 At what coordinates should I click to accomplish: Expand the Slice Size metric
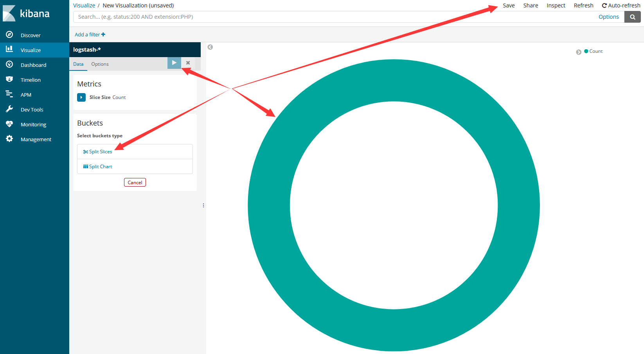click(x=81, y=97)
